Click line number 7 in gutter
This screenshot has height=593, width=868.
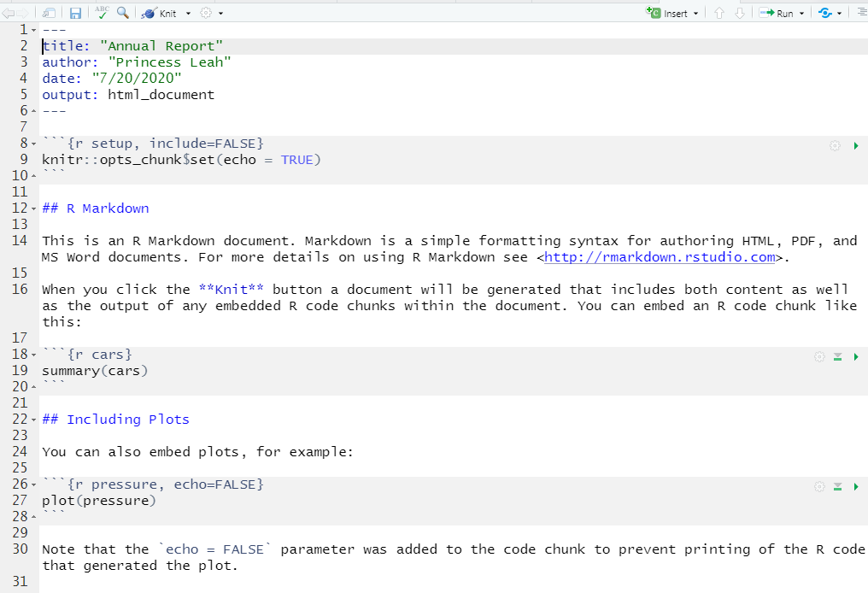point(24,127)
